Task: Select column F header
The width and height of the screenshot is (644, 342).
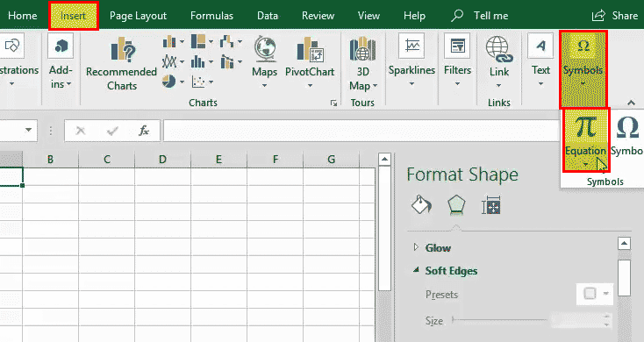Action: pyautogui.click(x=275, y=160)
